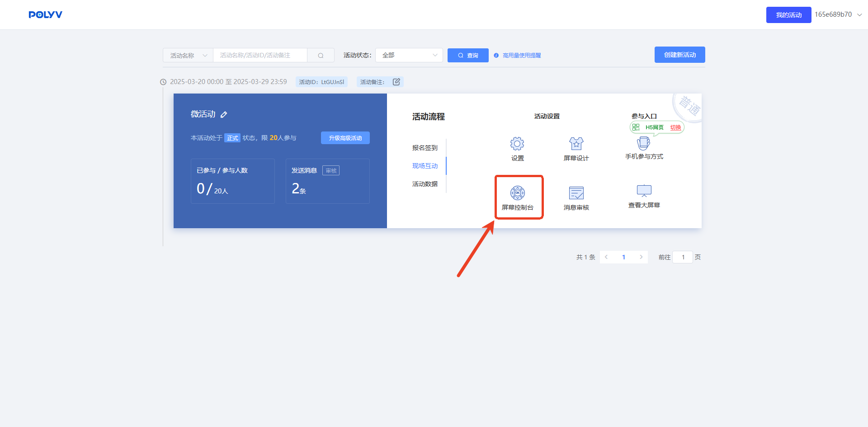This screenshot has width=868, height=427.
Task: Open 消息审核 icon
Action: (x=576, y=193)
